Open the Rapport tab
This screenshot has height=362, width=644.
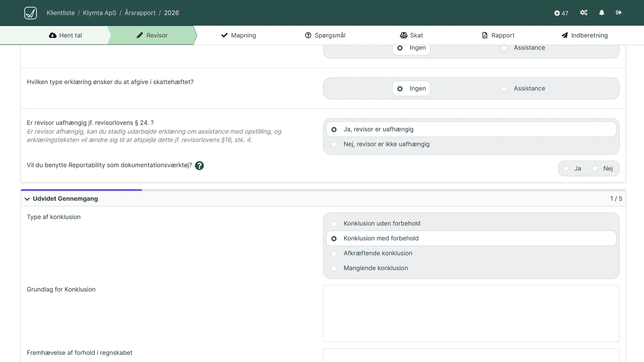click(x=498, y=35)
